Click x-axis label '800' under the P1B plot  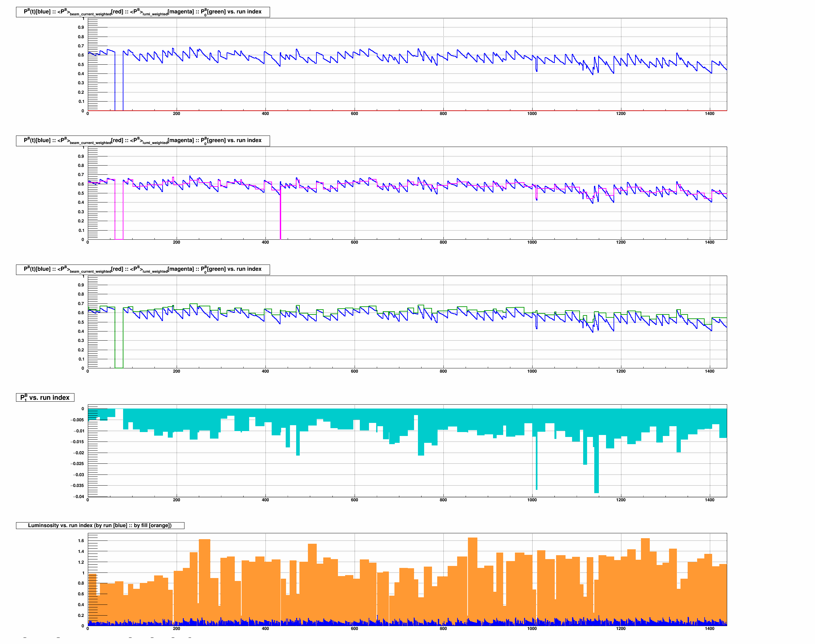coord(443,500)
